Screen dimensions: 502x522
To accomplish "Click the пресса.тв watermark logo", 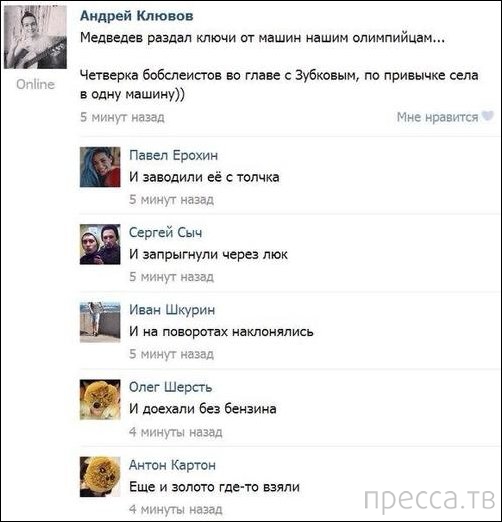I will [x=430, y=499].
